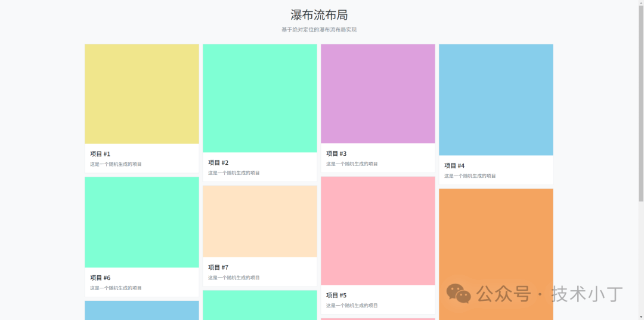Open the mint green image above 项目 #2
Viewport: 644px width, 320px height.
(x=260, y=98)
